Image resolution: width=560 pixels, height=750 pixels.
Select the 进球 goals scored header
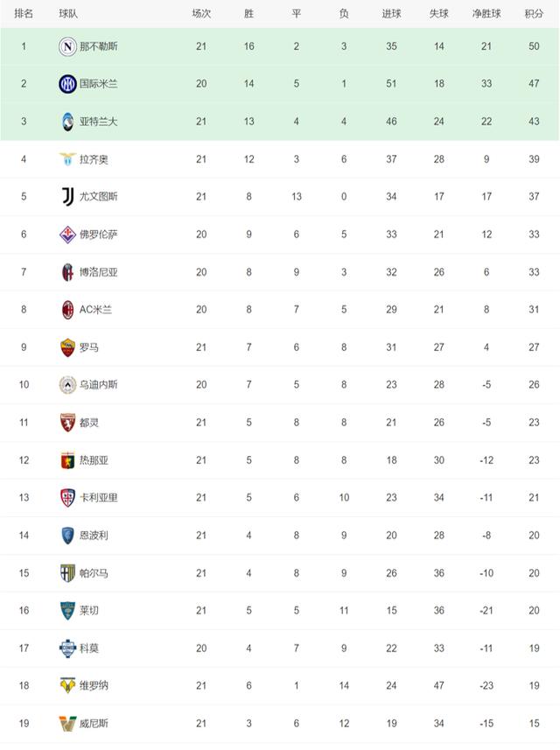pos(391,14)
